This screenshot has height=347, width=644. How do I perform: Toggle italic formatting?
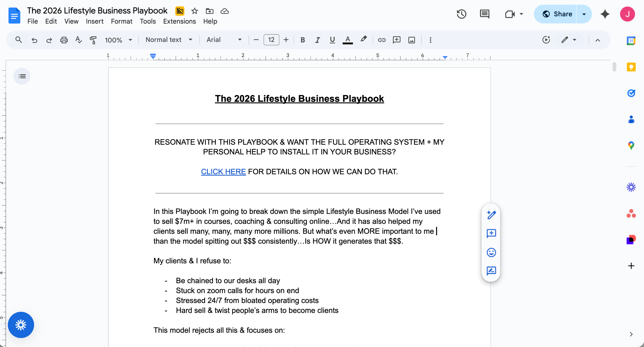click(x=317, y=40)
